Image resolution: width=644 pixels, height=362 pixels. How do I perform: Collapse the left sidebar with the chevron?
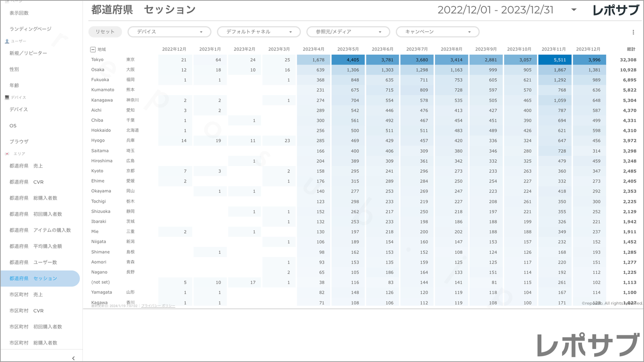pos(74,358)
